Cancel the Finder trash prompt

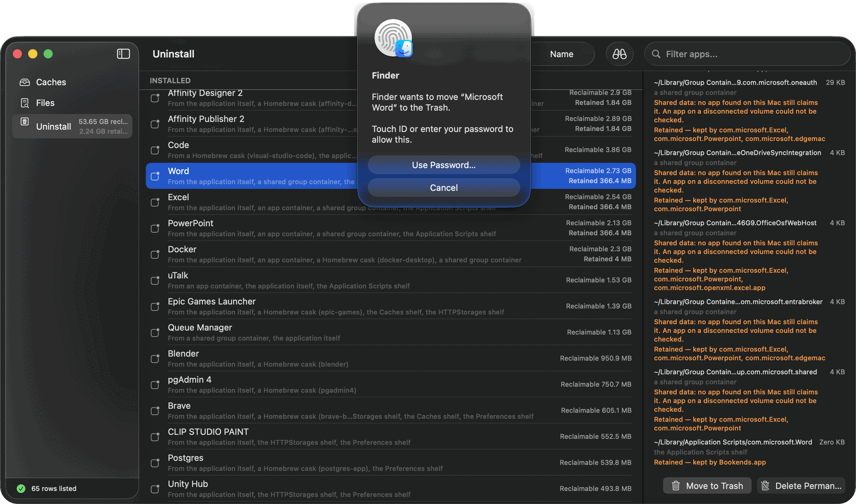click(x=444, y=188)
